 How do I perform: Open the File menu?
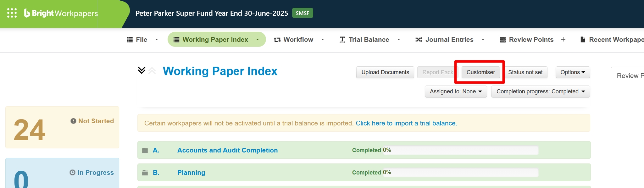142,40
